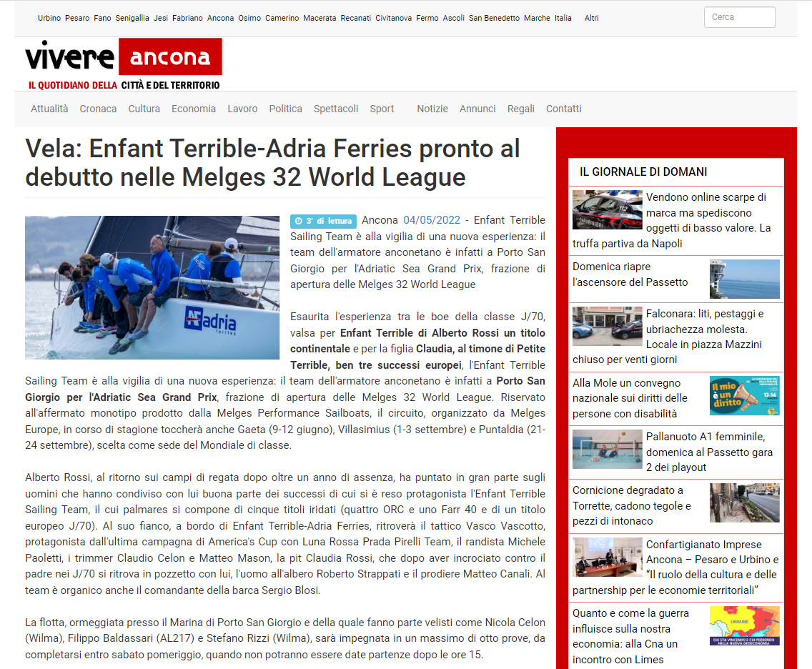The width and height of the screenshot is (812, 669).
Task: Go to the Camerino edition
Action: coord(282,18)
